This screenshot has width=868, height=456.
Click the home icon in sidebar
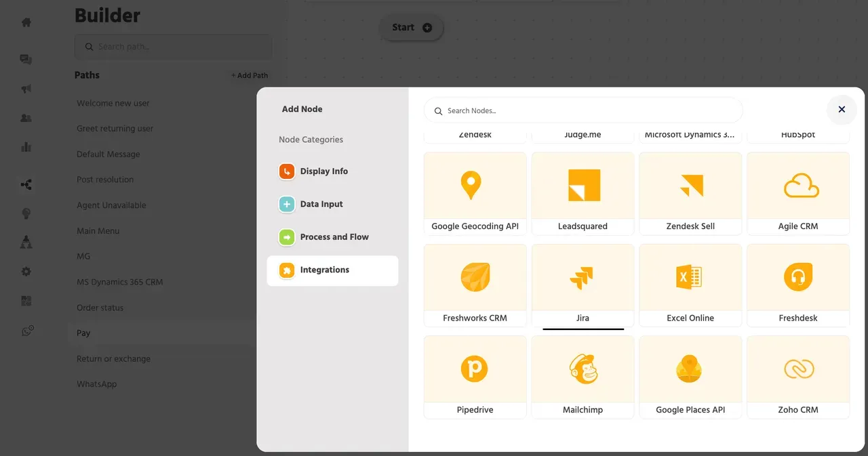pos(26,22)
